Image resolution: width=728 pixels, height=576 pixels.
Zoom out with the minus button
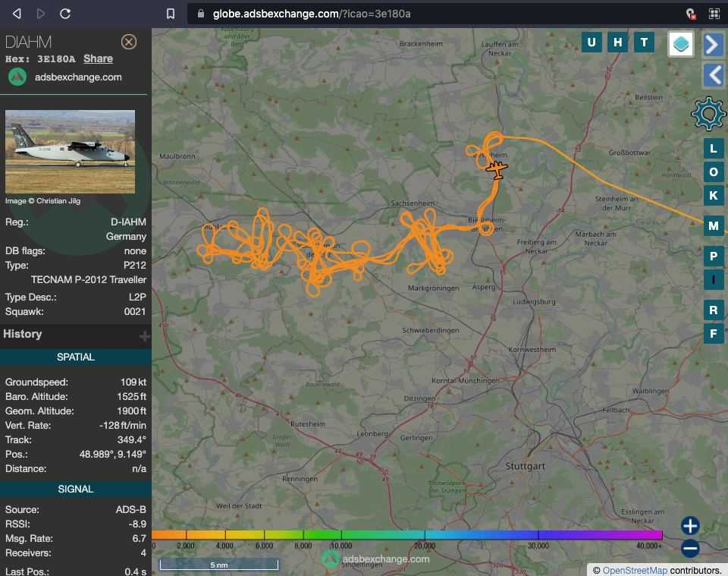pyautogui.click(x=690, y=549)
